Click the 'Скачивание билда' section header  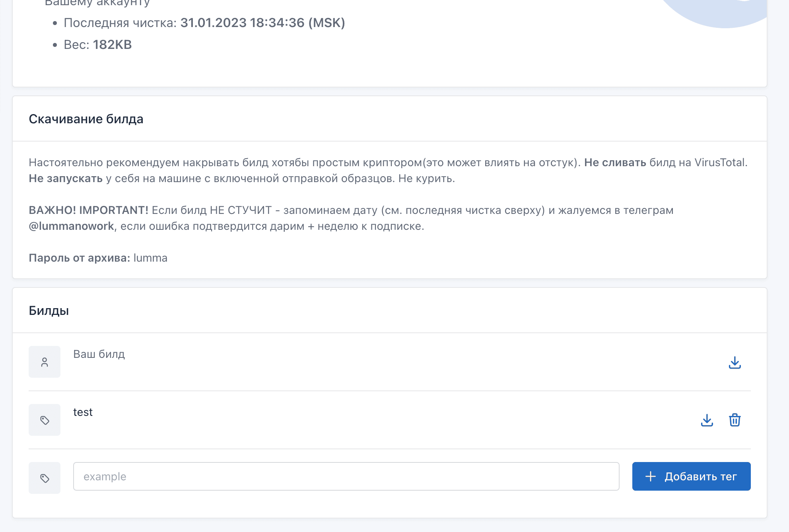(86, 119)
